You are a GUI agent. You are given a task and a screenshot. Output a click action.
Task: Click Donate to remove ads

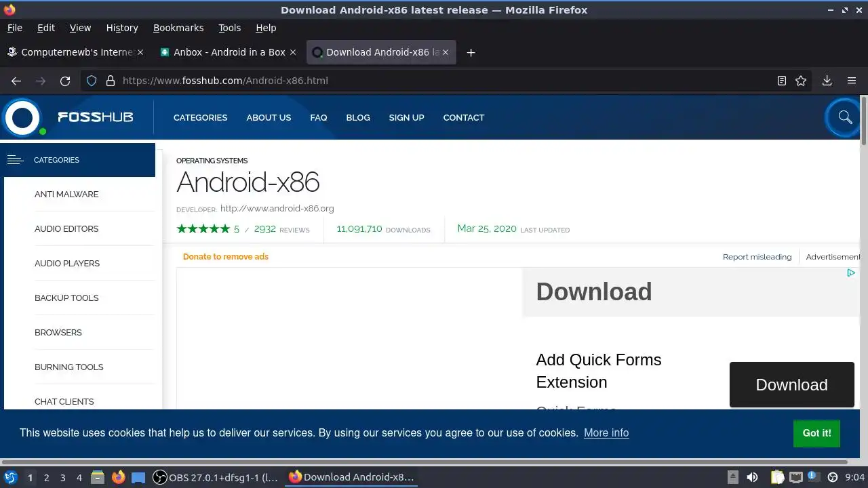point(226,256)
